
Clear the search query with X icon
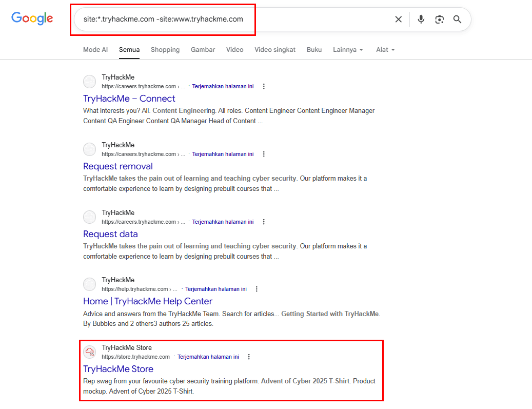[x=398, y=20]
